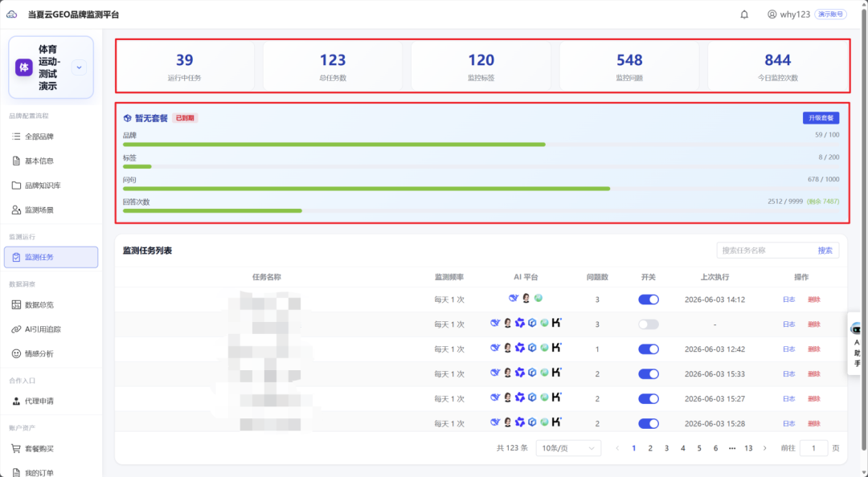This screenshot has height=477, width=868.
Task: Turn off the task last run 14:12
Action: [649, 300]
